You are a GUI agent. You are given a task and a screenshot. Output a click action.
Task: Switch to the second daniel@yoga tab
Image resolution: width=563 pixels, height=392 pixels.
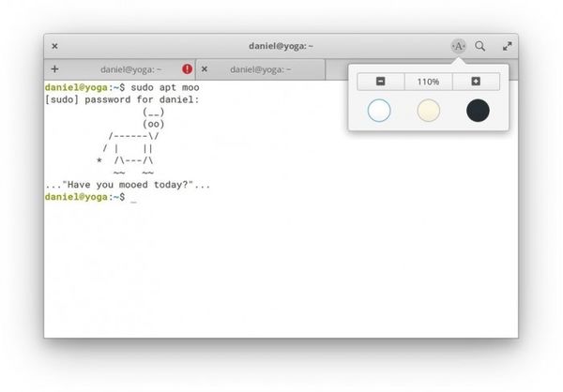click(x=260, y=68)
